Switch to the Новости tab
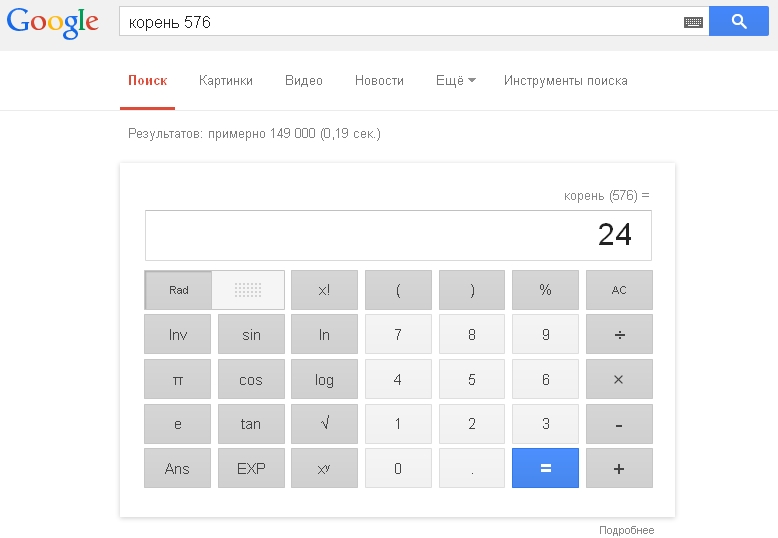 379,81
